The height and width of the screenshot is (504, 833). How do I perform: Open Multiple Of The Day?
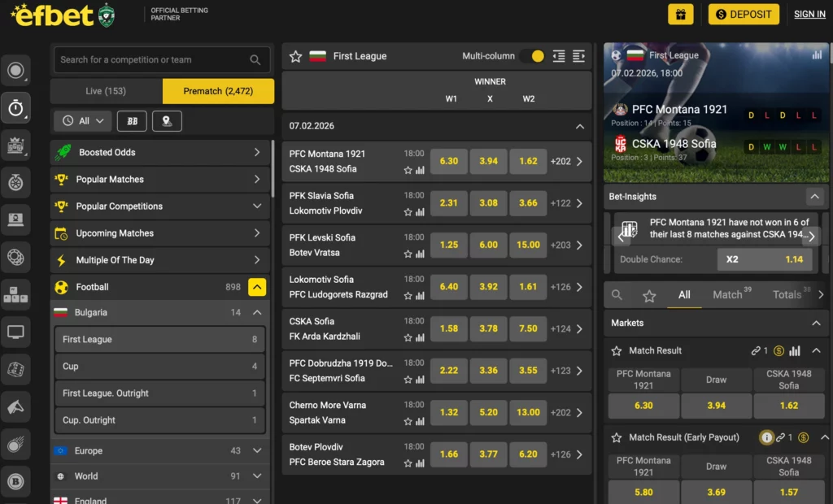pos(159,260)
